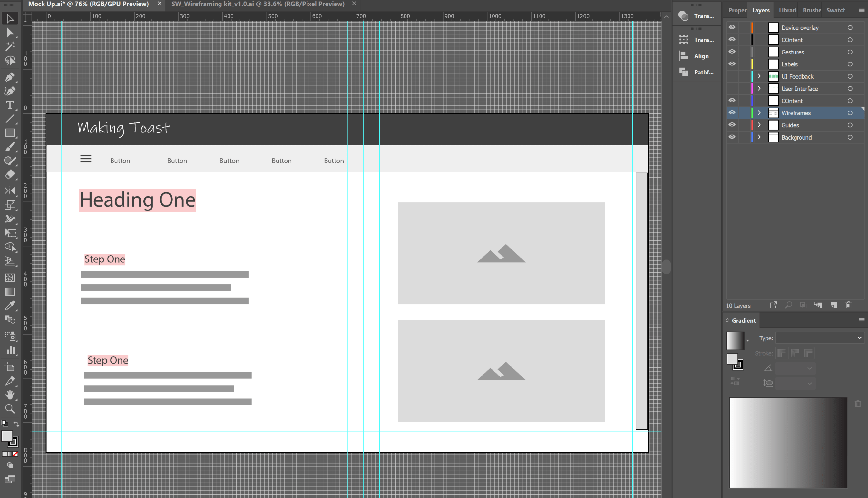Open the Gradient Type dropdown
The width and height of the screenshot is (868, 498).
pos(819,338)
